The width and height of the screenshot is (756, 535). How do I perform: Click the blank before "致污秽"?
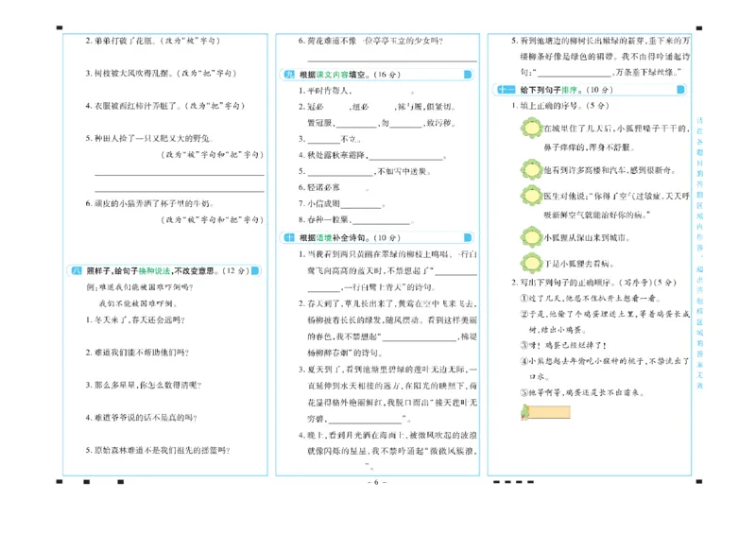[406, 124]
